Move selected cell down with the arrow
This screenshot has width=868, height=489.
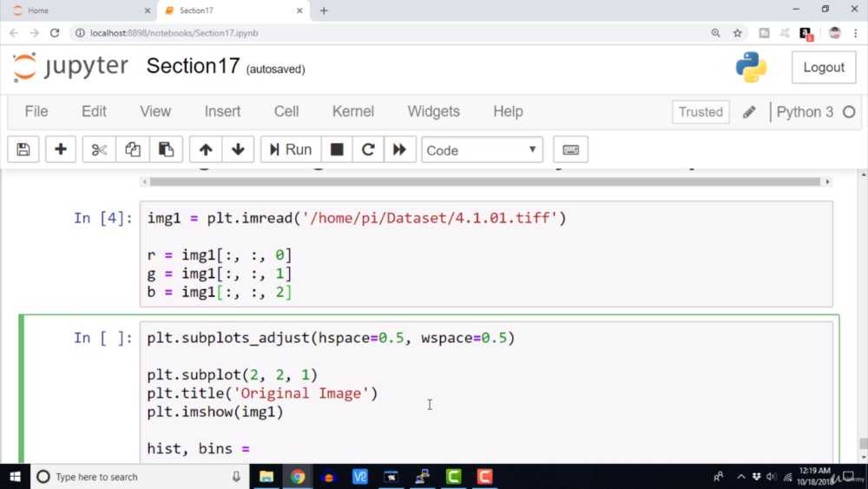click(238, 149)
